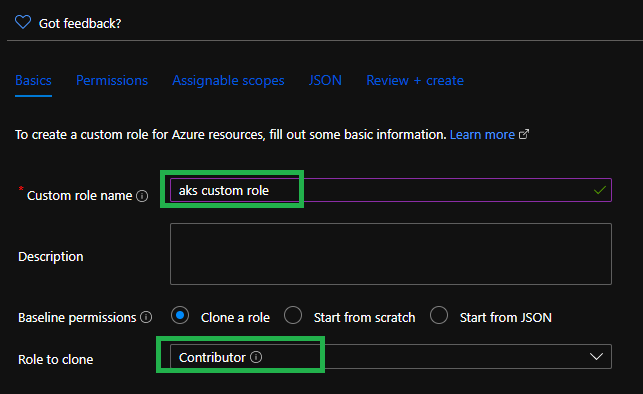This screenshot has height=394, width=643.
Task: Open the JSON tab
Action: point(325,80)
